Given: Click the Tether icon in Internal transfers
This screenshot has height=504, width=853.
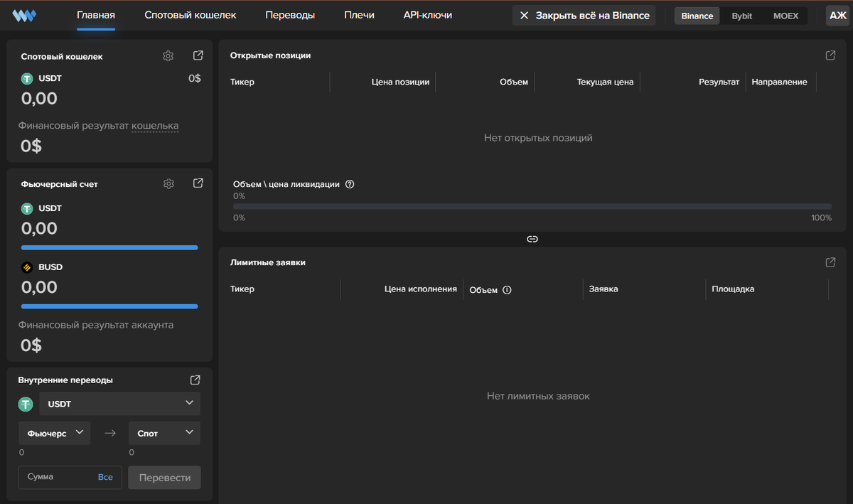Looking at the screenshot, I should [26, 404].
